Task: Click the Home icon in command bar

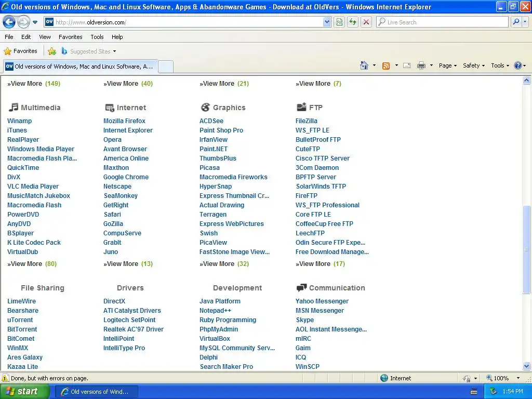Action: (x=364, y=65)
